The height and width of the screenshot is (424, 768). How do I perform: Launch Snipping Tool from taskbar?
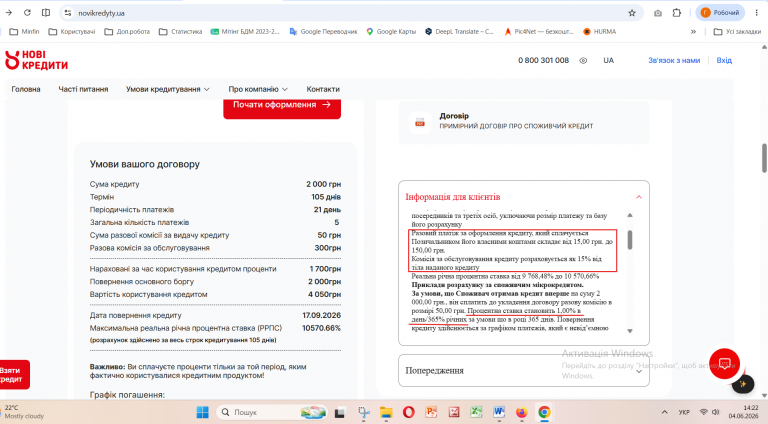363,413
